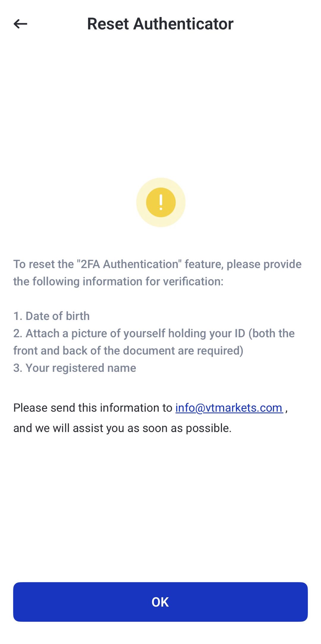This screenshot has width=321, height=644.
Task: Click "the following information for verification:" line
Action: [118, 282]
